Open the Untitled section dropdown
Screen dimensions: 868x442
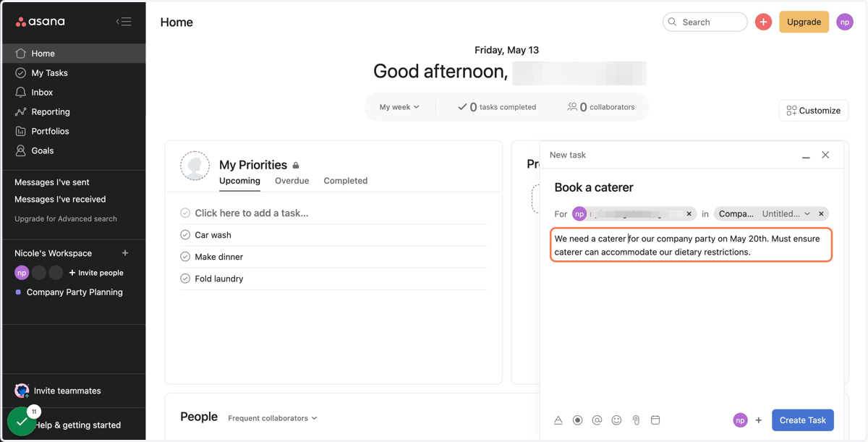pyautogui.click(x=786, y=214)
